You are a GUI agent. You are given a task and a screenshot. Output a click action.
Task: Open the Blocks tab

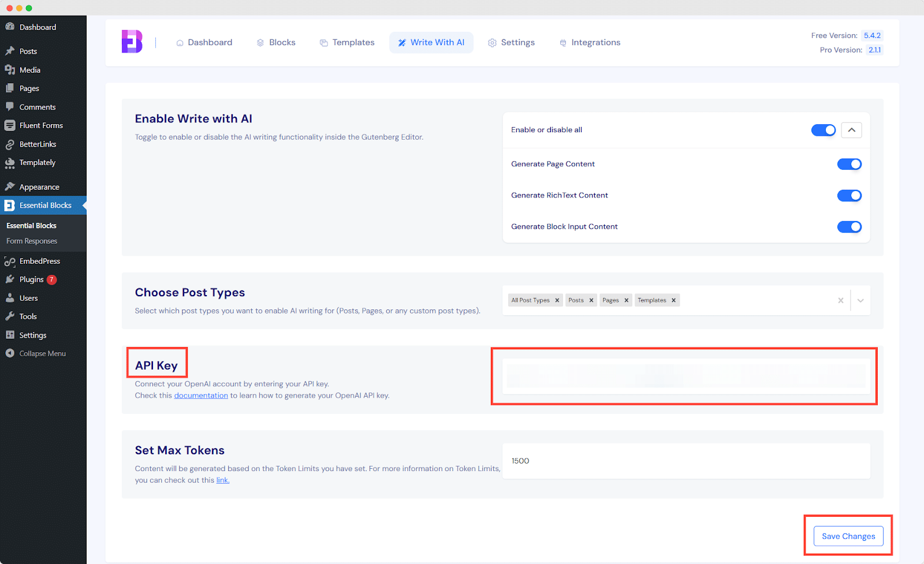276,42
